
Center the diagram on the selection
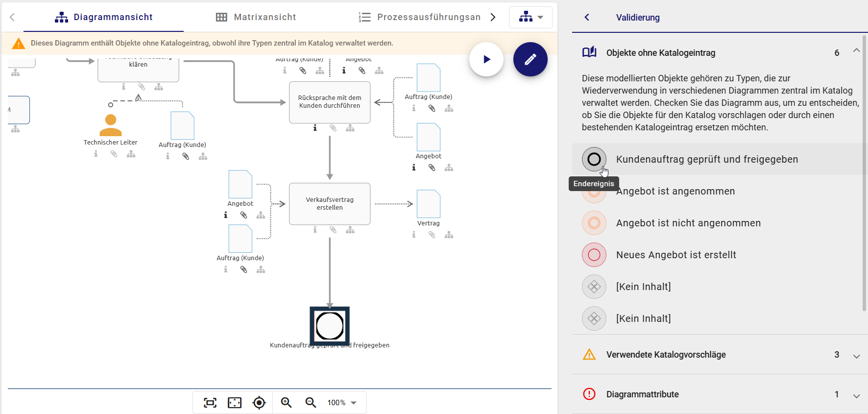[x=259, y=403]
